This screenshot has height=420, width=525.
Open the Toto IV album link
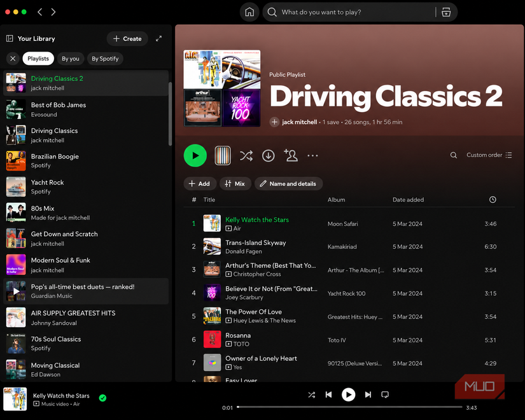(x=337, y=340)
